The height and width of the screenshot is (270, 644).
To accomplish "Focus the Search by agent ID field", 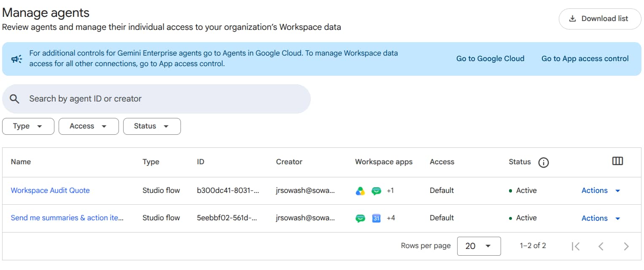I will pyautogui.click(x=156, y=99).
